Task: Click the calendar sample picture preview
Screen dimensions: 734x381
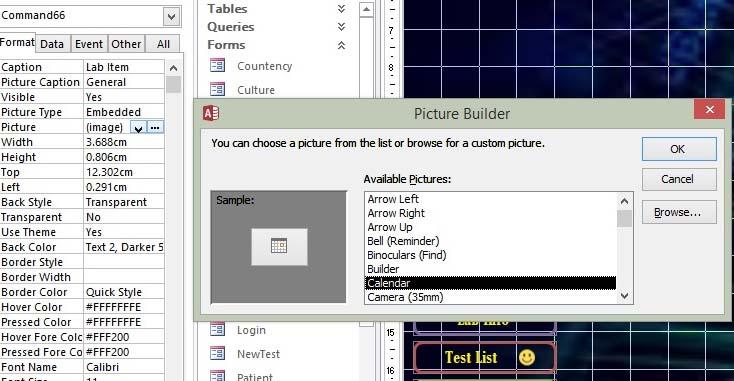Action: click(279, 247)
